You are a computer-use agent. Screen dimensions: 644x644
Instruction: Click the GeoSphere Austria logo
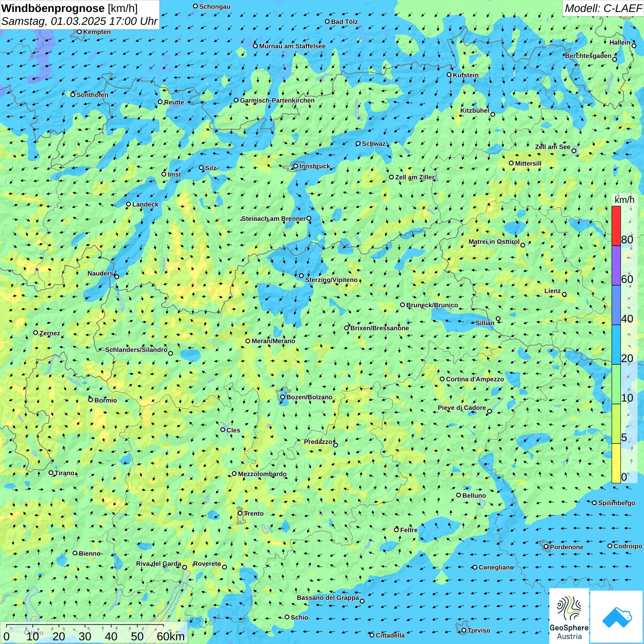569,616
